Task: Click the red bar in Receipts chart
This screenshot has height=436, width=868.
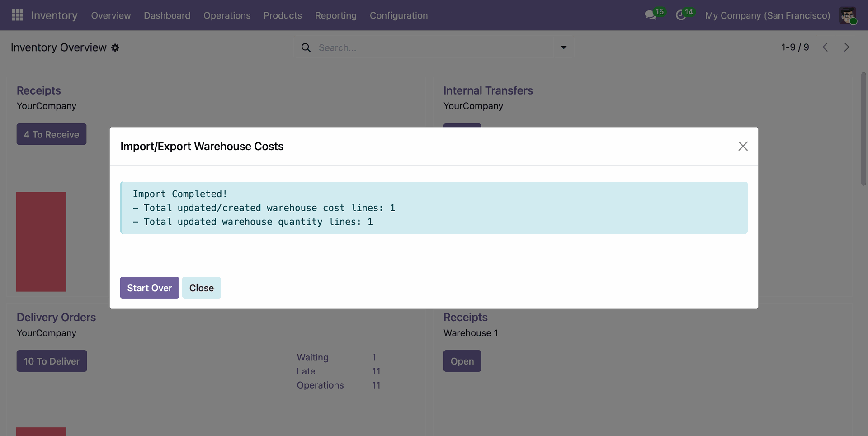Action: (41, 242)
